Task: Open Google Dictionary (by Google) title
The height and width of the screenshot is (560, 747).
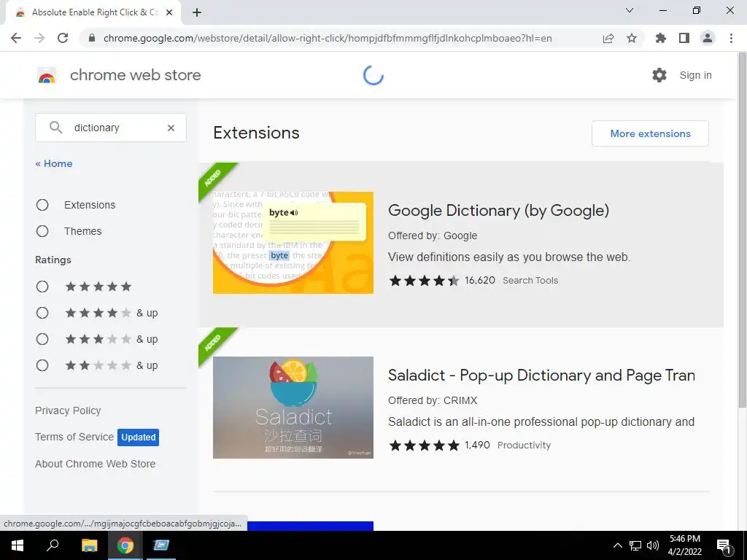Action: coord(498,211)
